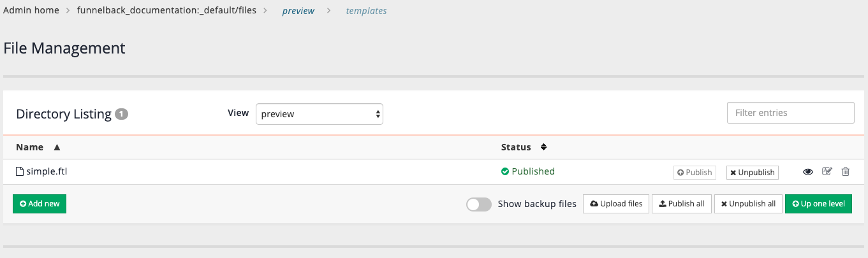Screen dimensions: 868x258
Task: Unpublish the simple.ftl file
Action: (x=753, y=173)
